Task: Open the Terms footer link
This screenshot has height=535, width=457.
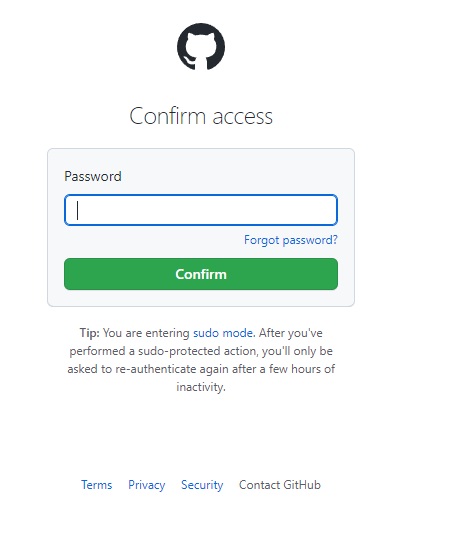Action: coord(97,485)
